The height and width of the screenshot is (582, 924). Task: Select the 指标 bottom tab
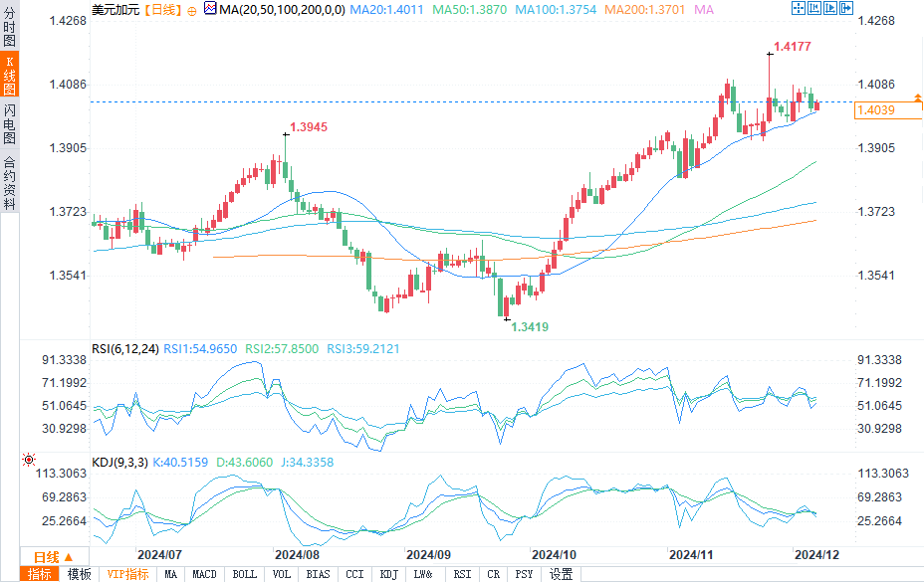click(40, 574)
